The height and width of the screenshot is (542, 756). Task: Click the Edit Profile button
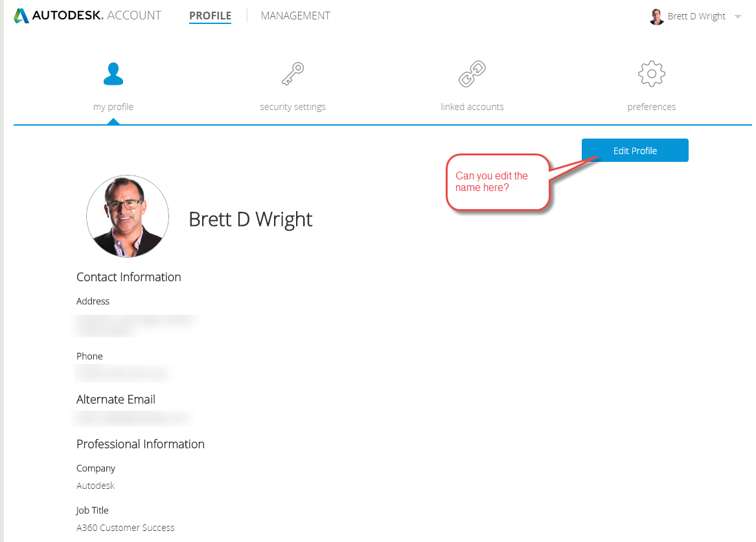[635, 150]
